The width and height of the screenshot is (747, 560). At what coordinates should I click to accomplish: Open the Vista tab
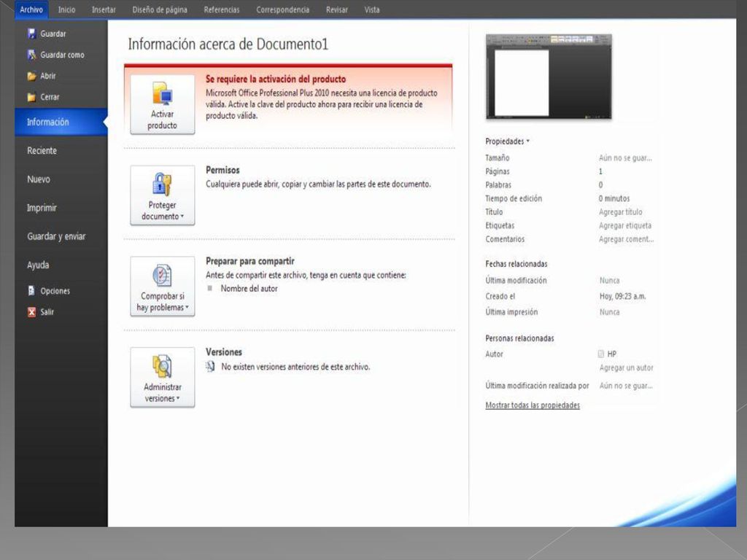point(372,9)
